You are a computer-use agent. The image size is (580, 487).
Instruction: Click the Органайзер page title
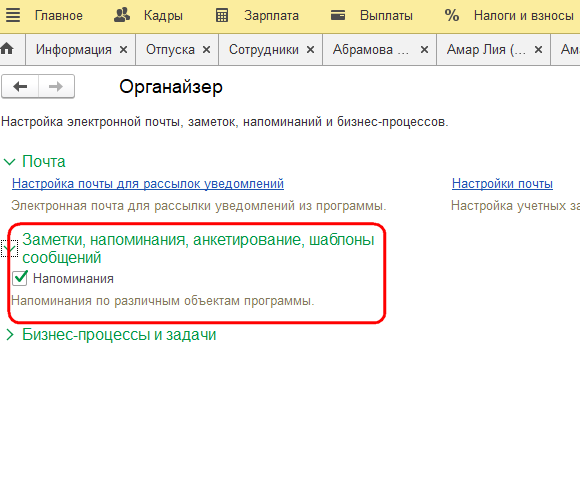point(171,87)
